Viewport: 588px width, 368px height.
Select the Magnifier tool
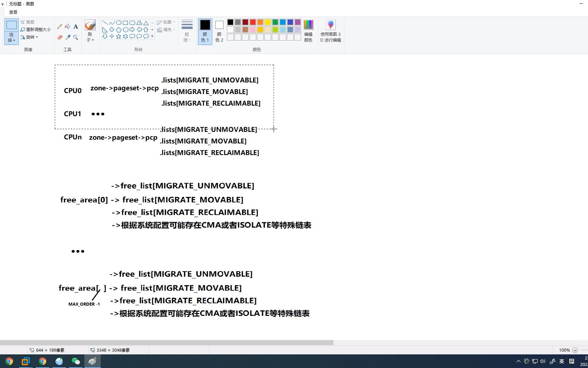pyautogui.click(x=76, y=37)
